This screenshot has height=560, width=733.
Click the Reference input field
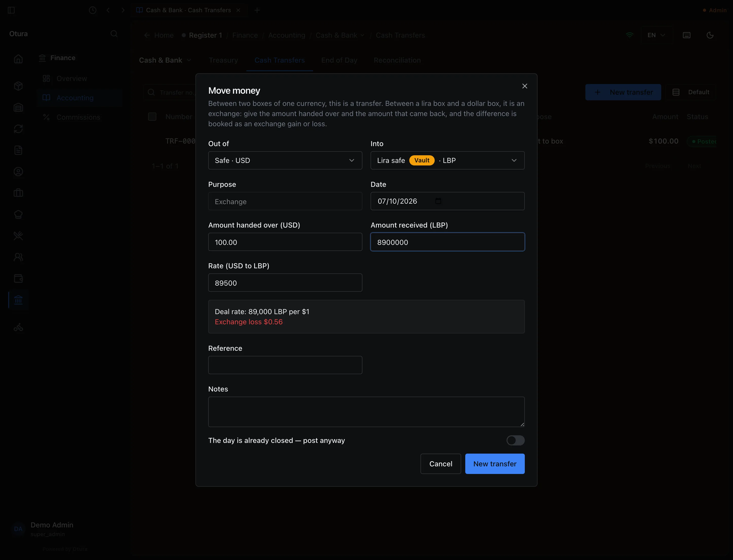285,365
